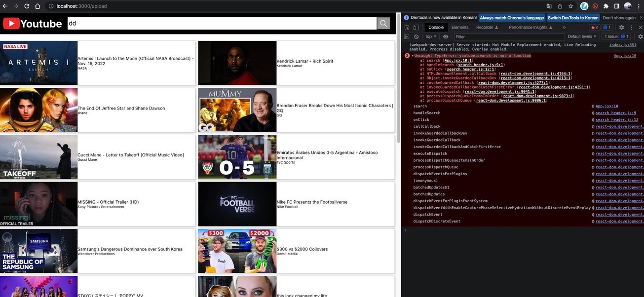Viewport: 644px width, 297px height.
Task: Click the browser home icon
Action: (x=38, y=6)
